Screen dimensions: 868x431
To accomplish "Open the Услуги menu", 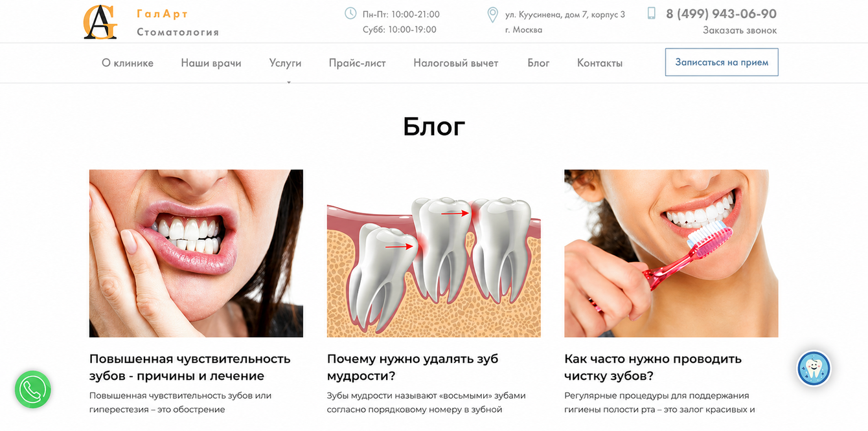I will coord(285,63).
